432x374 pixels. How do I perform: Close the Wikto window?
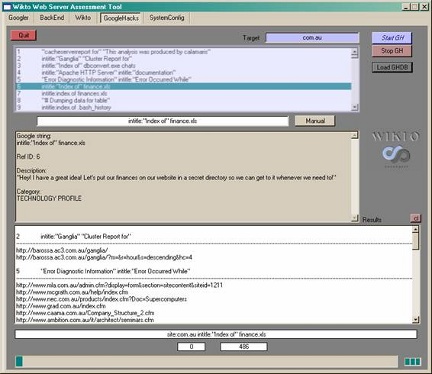424,7
